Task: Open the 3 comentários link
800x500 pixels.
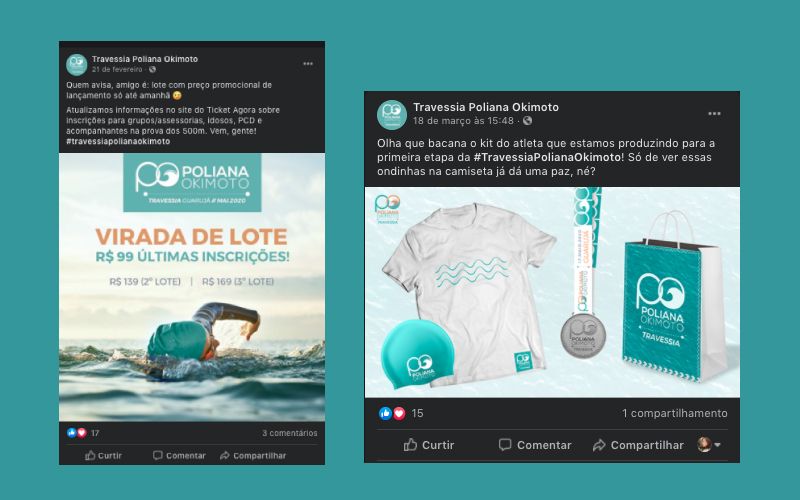Action: click(x=289, y=433)
